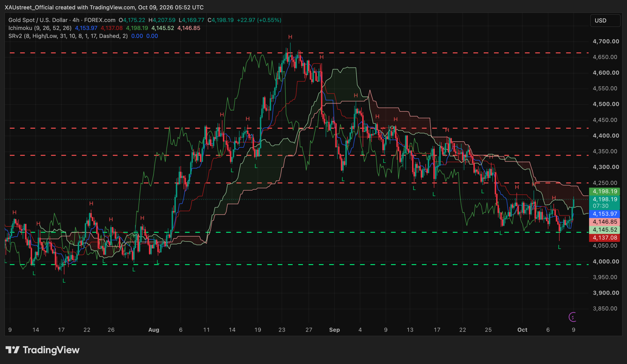Click the purple lightning events icon
The height and width of the screenshot is (364, 627).
point(573,317)
